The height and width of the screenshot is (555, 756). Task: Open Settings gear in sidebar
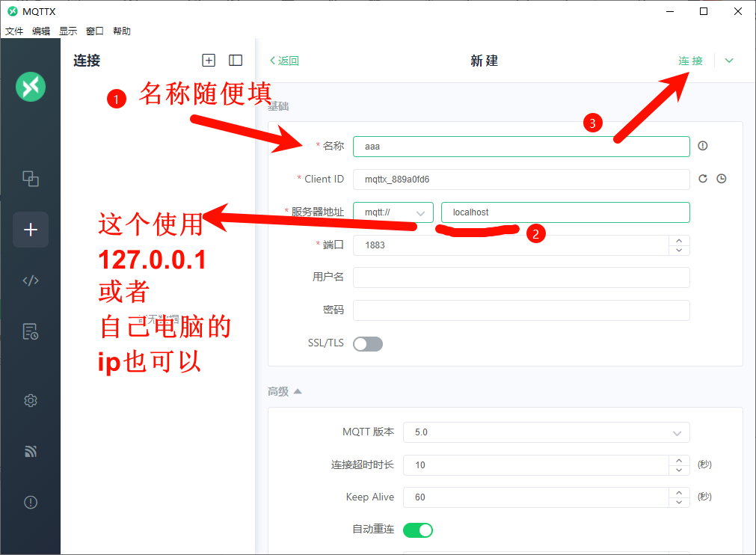coord(31,400)
